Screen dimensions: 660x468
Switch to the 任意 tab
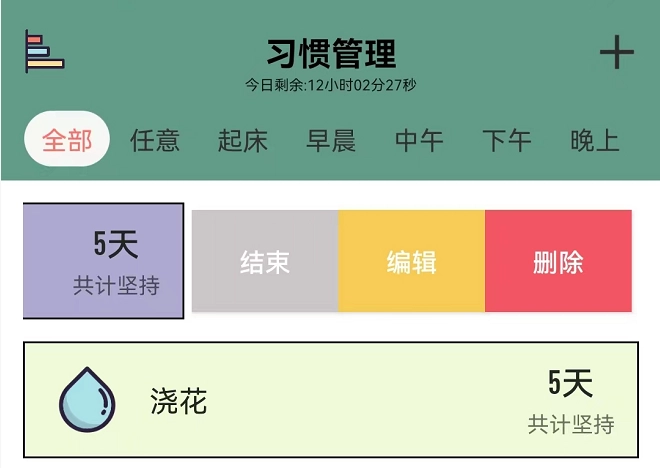click(155, 140)
